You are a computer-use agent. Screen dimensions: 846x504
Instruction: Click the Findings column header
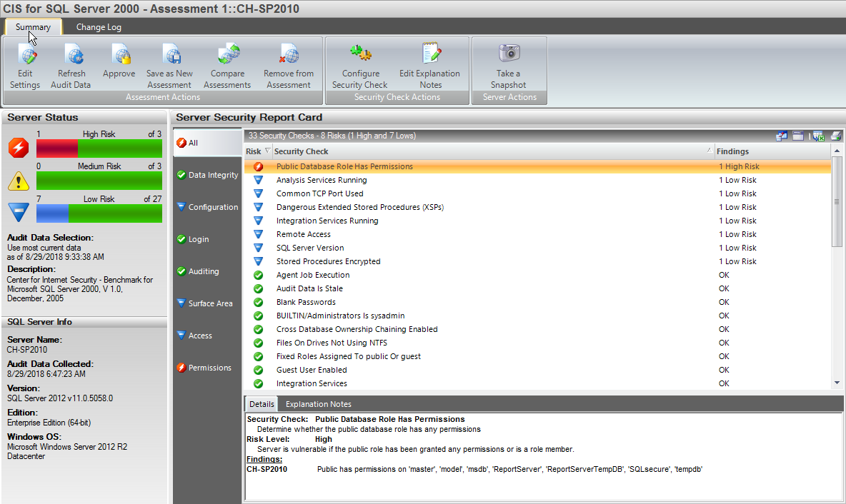point(772,151)
